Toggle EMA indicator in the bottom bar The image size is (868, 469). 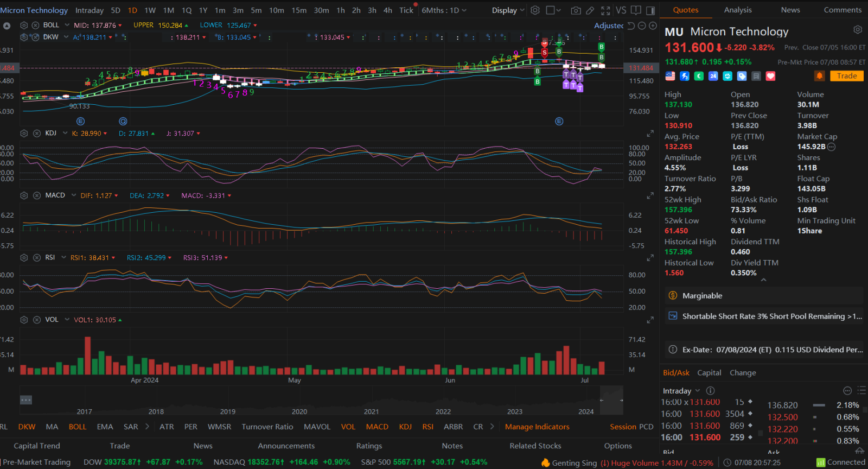point(105,427)
